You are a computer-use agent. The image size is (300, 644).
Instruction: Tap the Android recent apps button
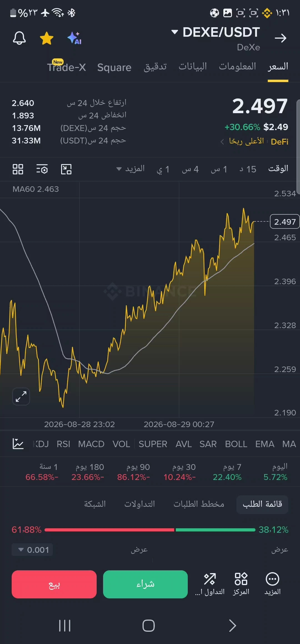coord(65,626)
